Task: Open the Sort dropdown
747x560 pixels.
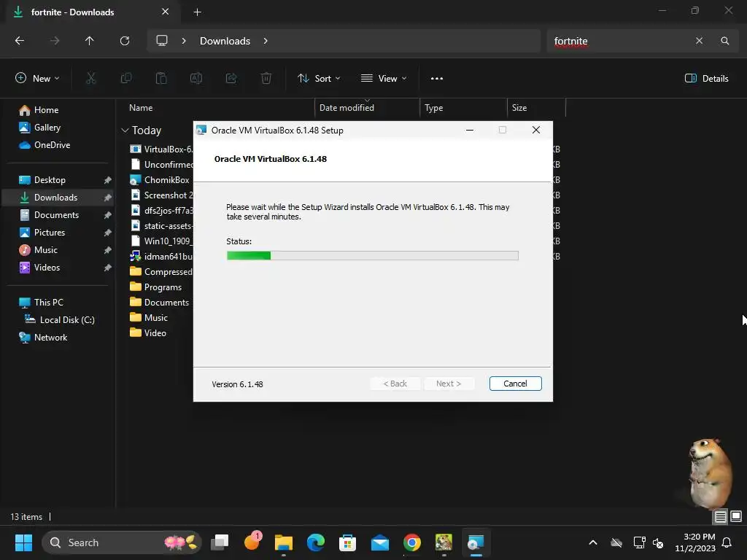Action: [x=319, y=79]
